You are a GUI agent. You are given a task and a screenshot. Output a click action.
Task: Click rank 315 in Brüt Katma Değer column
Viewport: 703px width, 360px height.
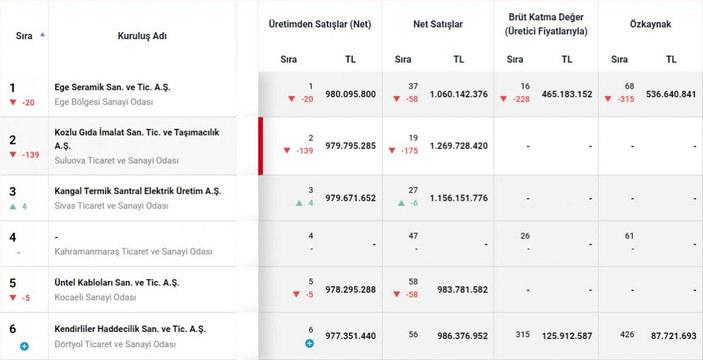[x=522, y=334]
